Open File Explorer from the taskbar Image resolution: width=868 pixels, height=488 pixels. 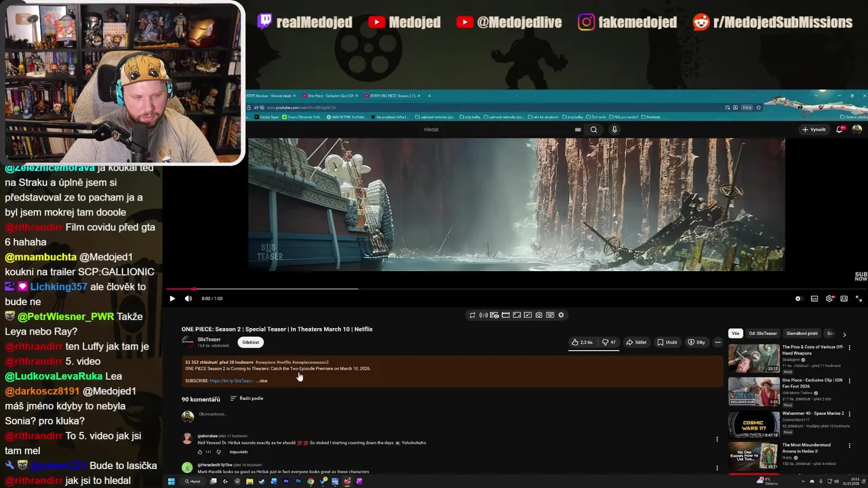point(250,481)
